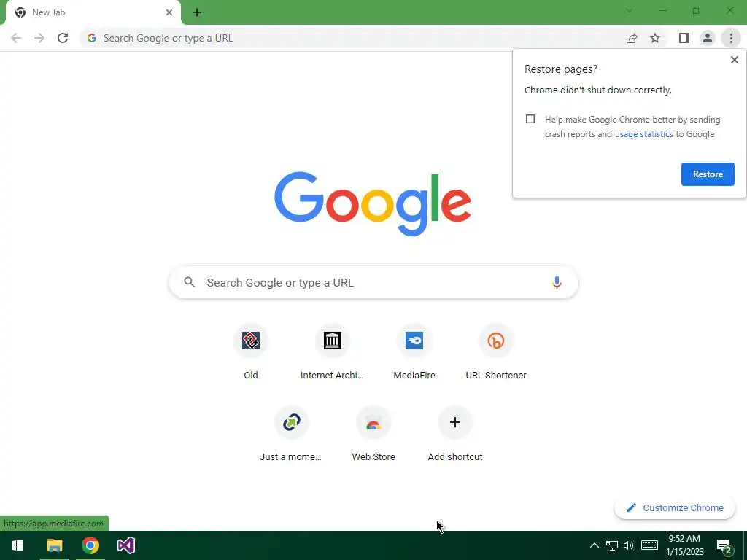The width and height of the screenshot is (747, 560).
Task: Open the clock showing 9:52 AM
Action: click(x=684, y=545)
